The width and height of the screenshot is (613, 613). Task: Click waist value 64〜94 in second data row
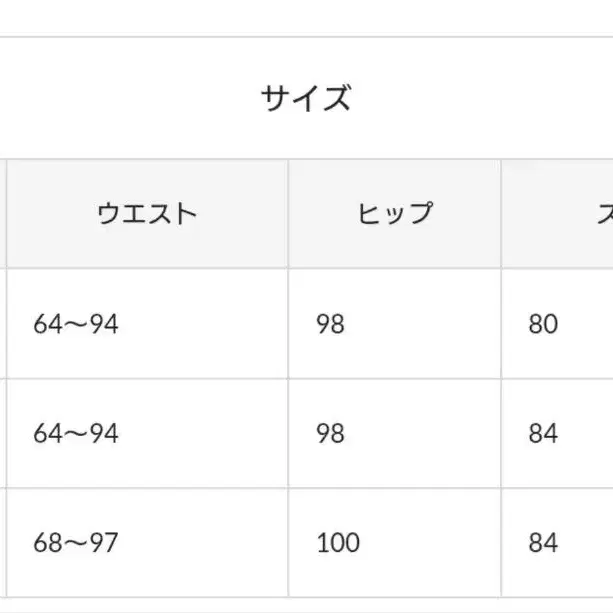pyautogui.click(x=76, y=434)
